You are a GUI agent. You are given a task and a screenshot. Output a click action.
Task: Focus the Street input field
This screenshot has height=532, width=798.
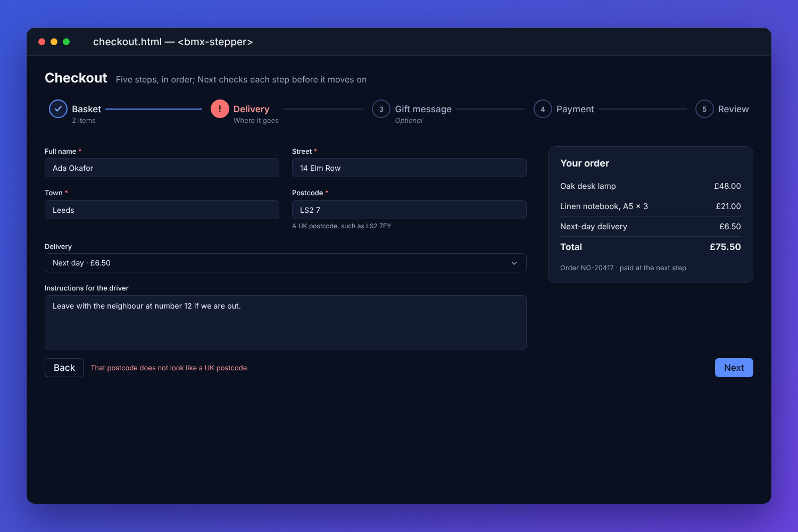click(409, 168)
